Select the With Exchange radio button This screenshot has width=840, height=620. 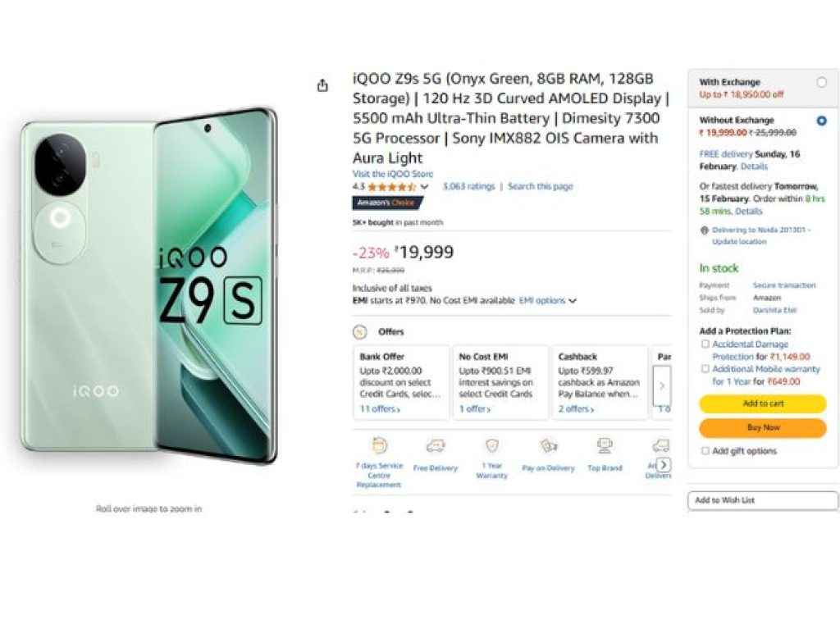[822, 82]
